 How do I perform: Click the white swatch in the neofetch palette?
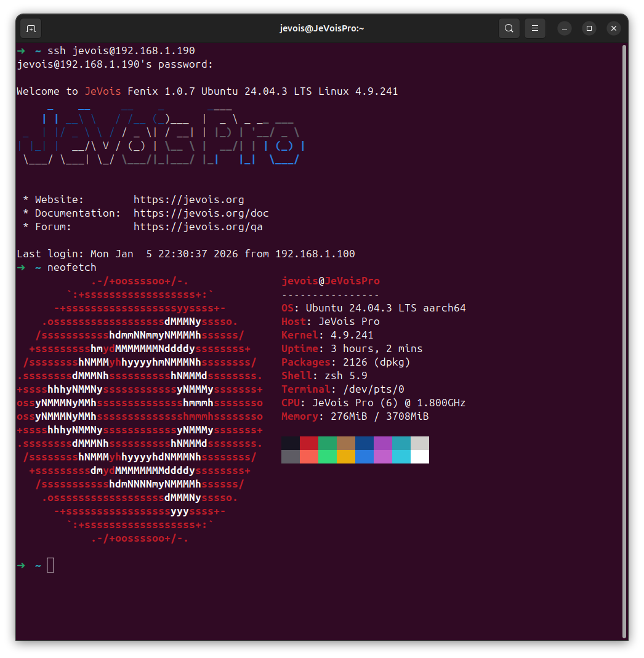tap(421, 455)
